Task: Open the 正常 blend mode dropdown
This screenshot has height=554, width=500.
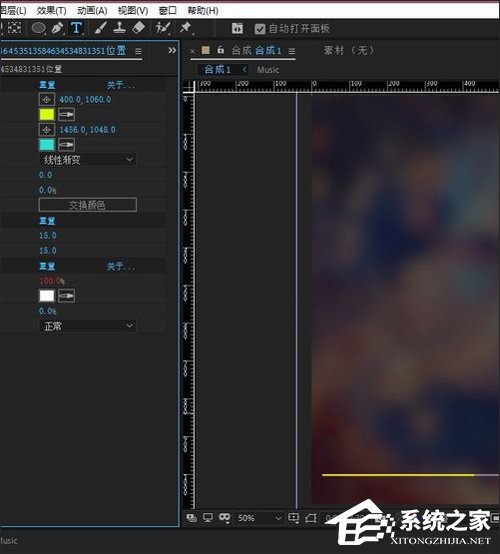Action: [x=88, y=325]
